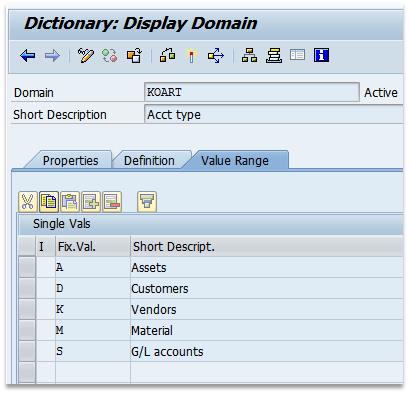This screenshot has height=394, width=409.
Task: Click the Domain field containing KOART
Action: (252, 92)
